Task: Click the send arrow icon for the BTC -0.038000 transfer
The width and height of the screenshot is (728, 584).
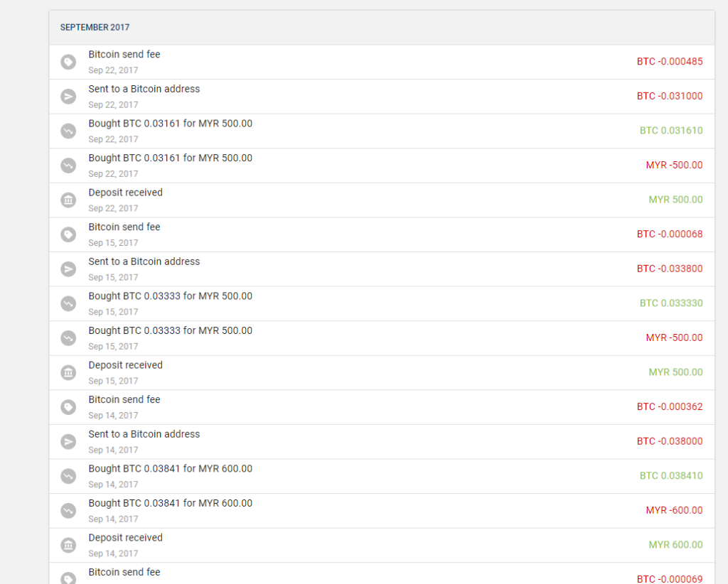Action: [x=68, y=442]
